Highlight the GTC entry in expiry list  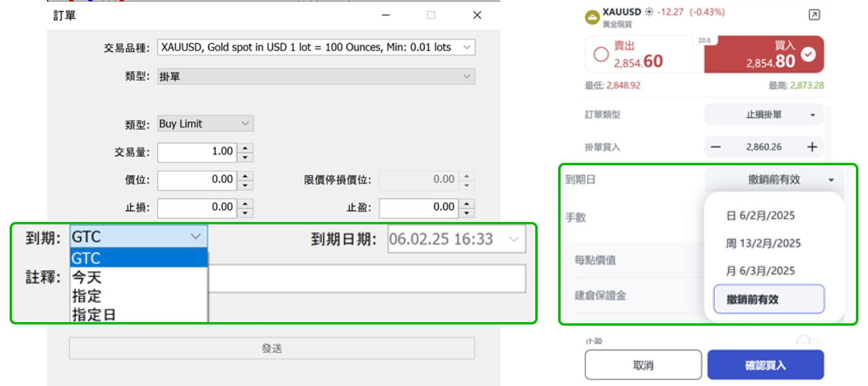click(x=137, y=258)
